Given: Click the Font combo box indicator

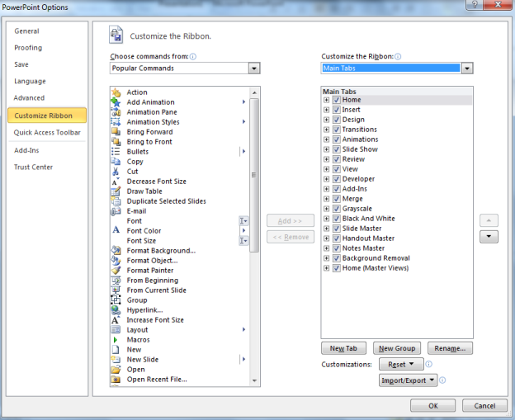Looking at the screenshot, I should (243, 221).
